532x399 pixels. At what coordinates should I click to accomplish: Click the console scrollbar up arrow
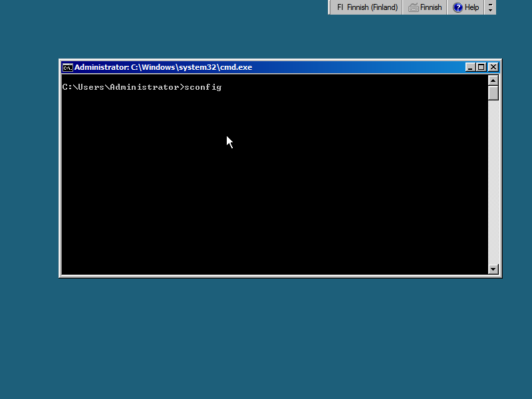493,80
